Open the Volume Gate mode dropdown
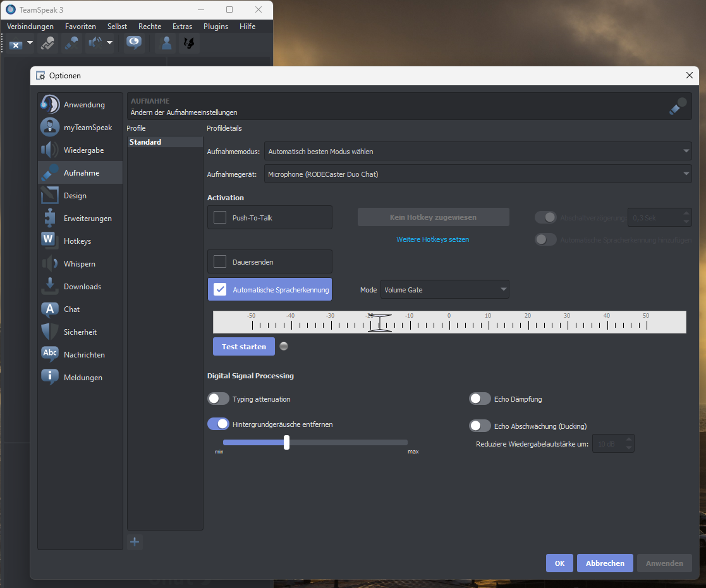 click(x=445, y=290)
